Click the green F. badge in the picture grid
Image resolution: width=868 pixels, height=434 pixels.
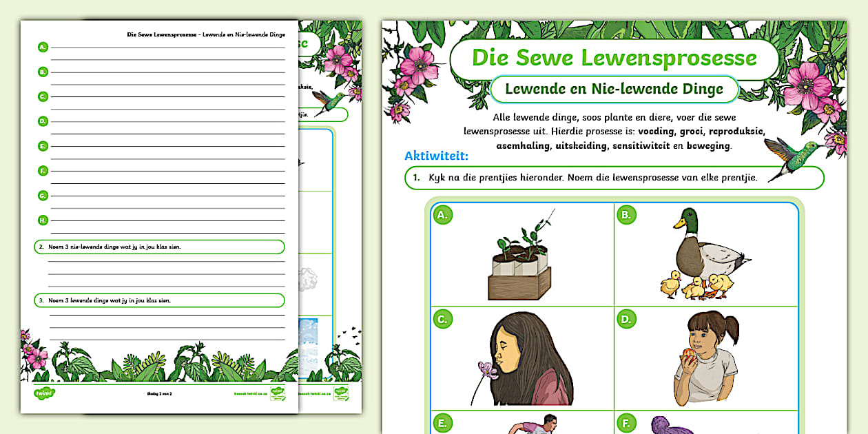(x=626, y=422)
